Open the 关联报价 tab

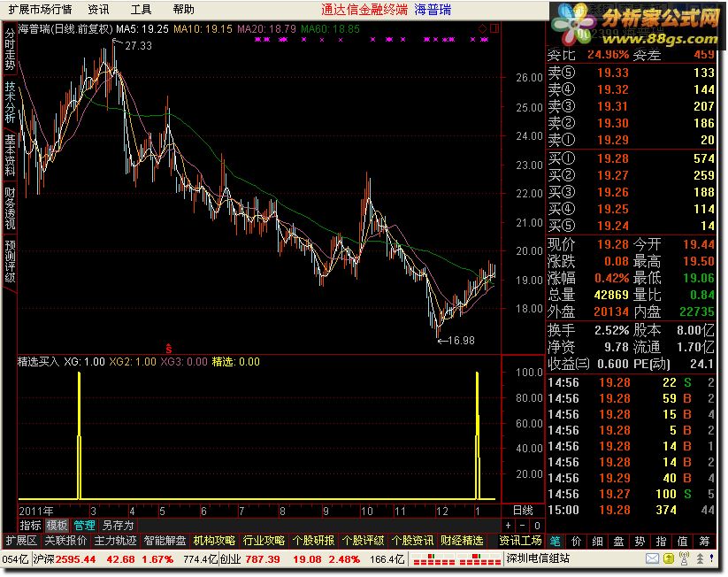point(65,541)
